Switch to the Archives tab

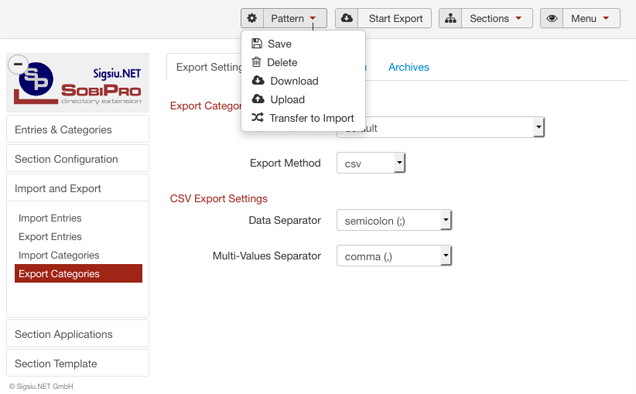click(408, 67)
